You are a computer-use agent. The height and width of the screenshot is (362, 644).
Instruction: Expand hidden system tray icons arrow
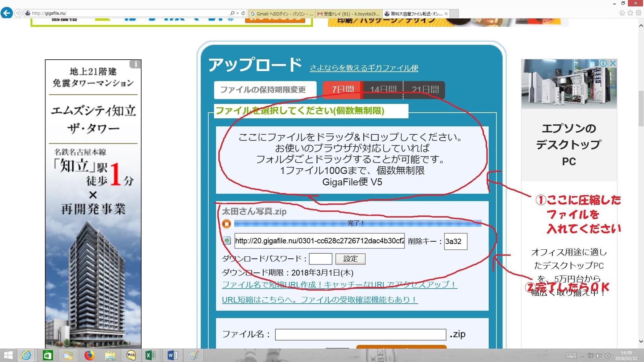tap(582, 356)
